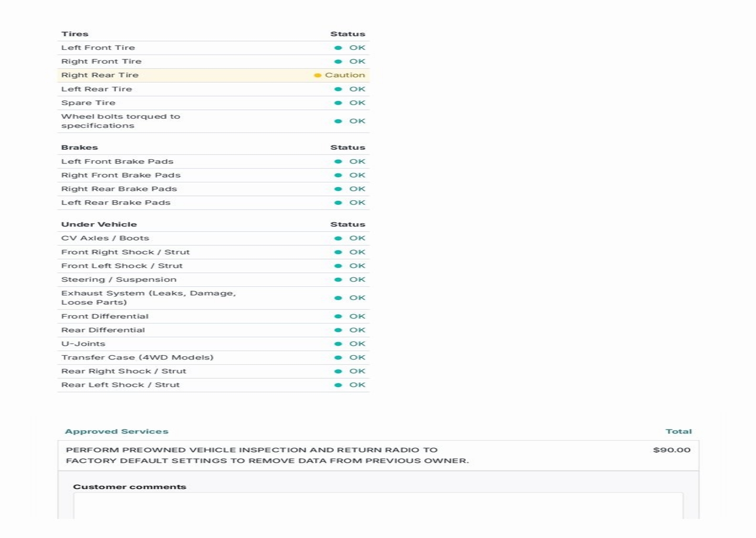Viewport: 756px width, 538px height.
Task: Select the teal dot for Transfer Case (4WD Models)
Action: 338,358
